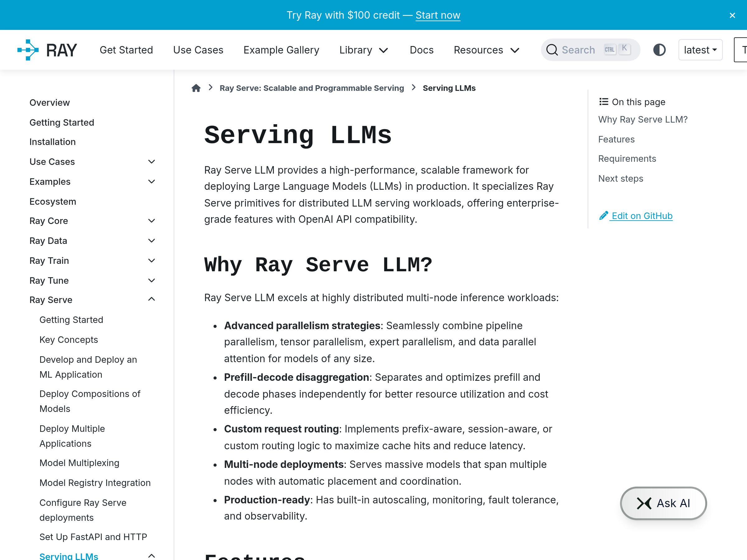The height and width of the screenshot is (560, 747).
Task: Expand the Resources dropdown menu
Action: point(486,50)
